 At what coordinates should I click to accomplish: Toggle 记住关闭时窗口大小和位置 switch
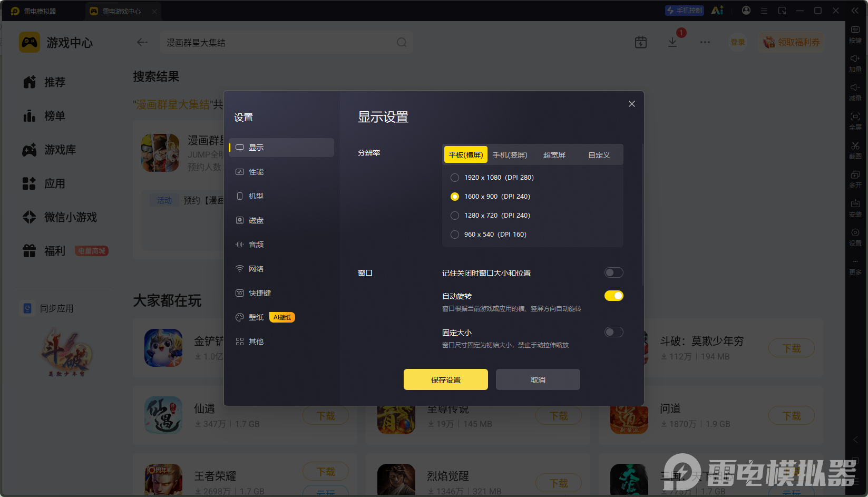click(x=614, y=272)
